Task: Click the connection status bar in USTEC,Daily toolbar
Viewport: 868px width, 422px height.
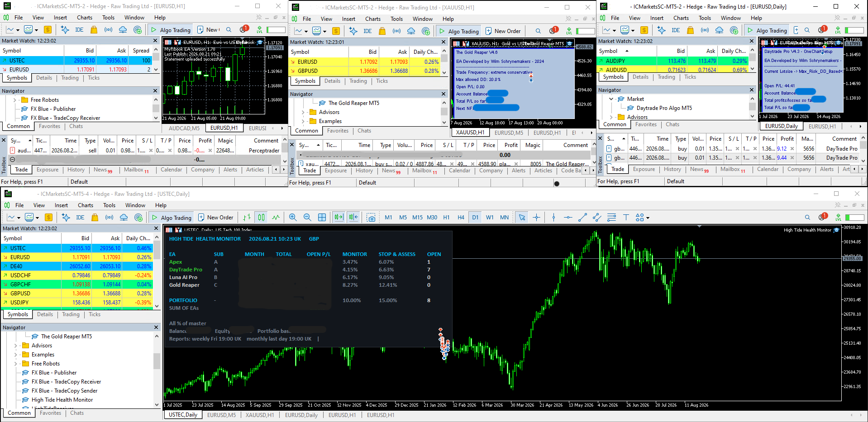Action: (854, 218)
